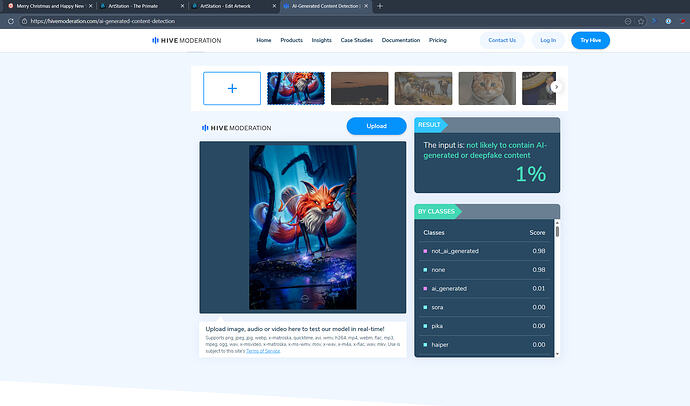690x406 pixels.
Task: Show next sample thumbnails with right arrow
Action: [556, 87]
